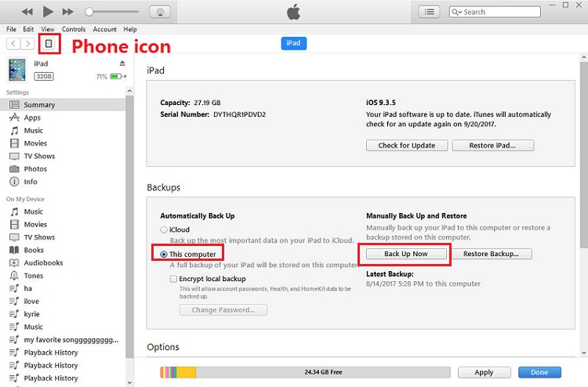Screen dimensions: 588x387
Task: Open the AirPlay output button
Action: (x=160, y=12)
